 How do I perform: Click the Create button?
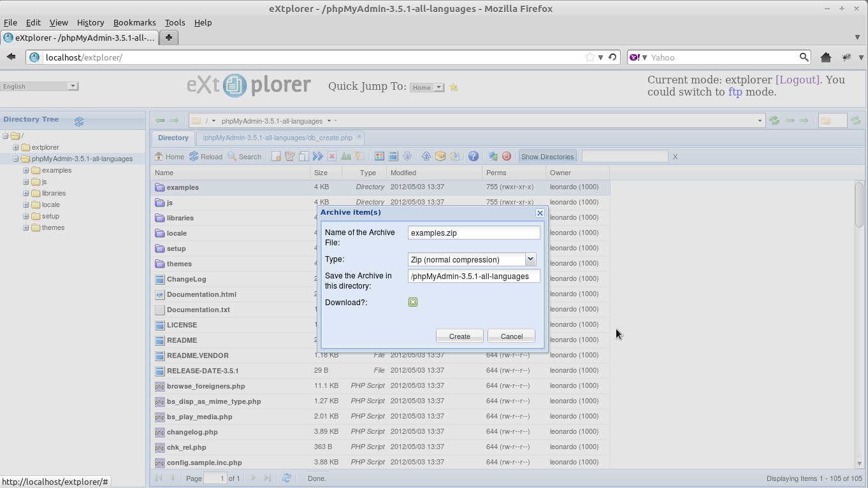[x=459, y=336]
